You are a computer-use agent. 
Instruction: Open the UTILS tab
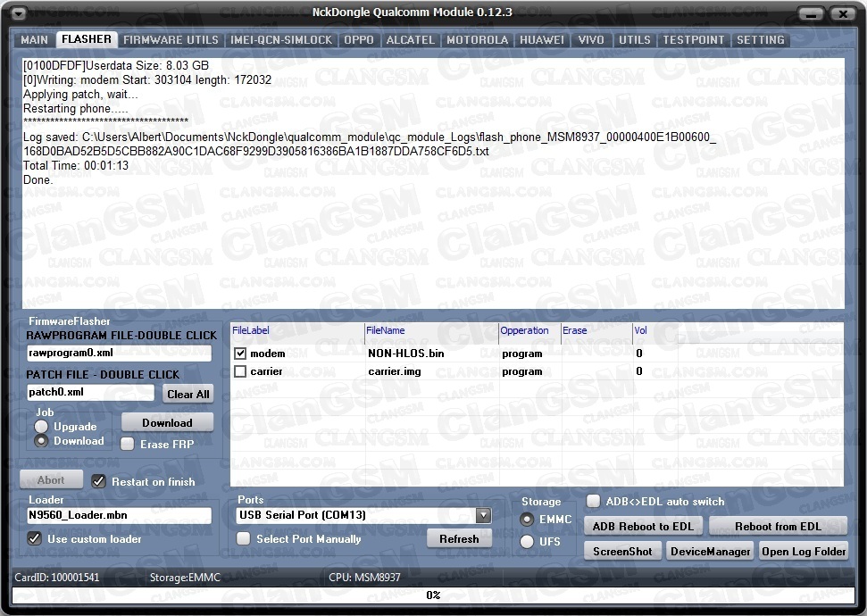[634, 40]
